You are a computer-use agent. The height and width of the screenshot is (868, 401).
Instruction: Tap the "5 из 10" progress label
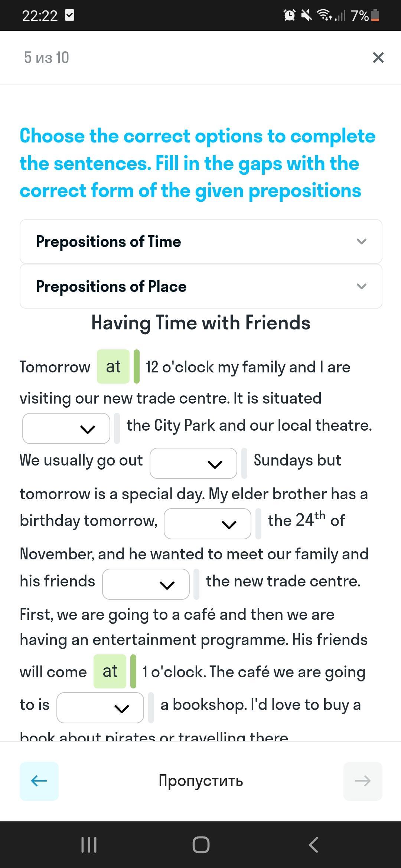click(x=46, y=57)
